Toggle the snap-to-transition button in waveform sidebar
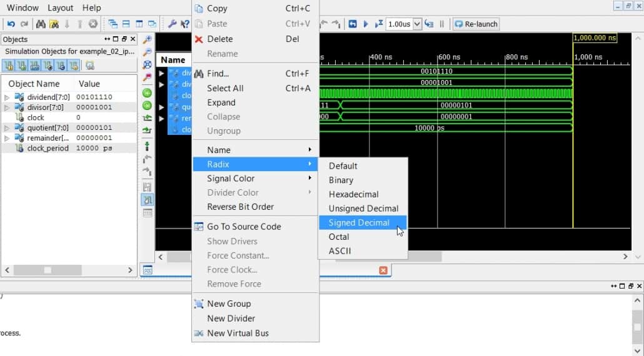 click(x=148, y=200)
